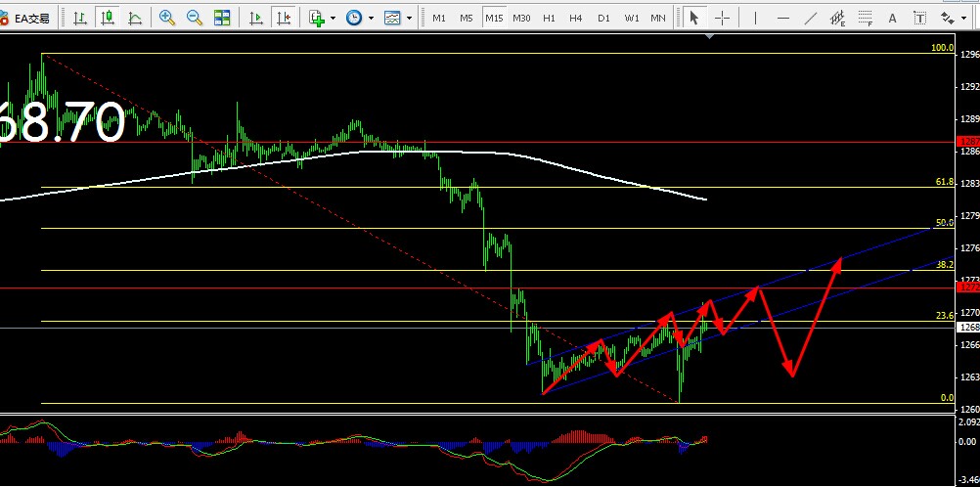Image resolution: width=980 pixels, height=487 pixels.
Task: Toggle chart shift from right border
Action: [x=284, y=19]
